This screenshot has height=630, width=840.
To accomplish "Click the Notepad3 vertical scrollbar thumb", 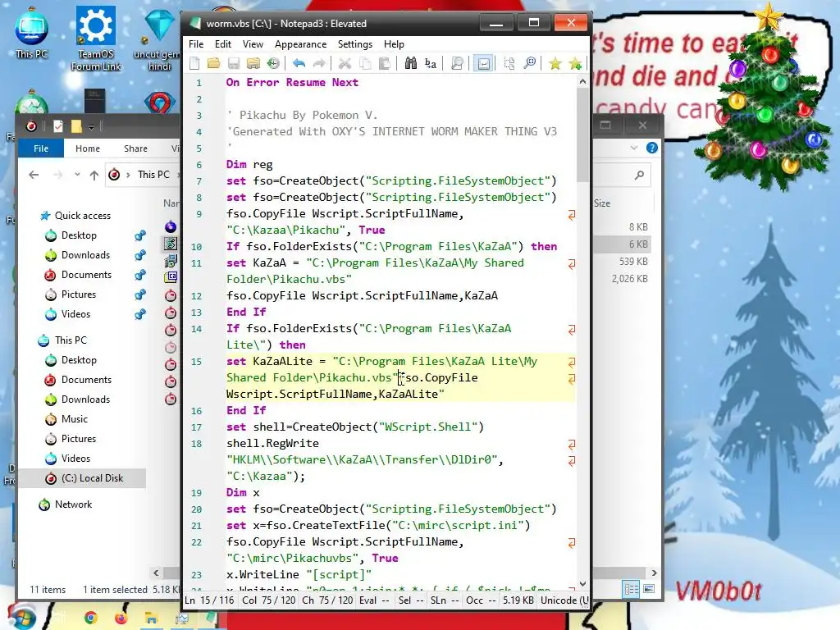I will [582, 135].
